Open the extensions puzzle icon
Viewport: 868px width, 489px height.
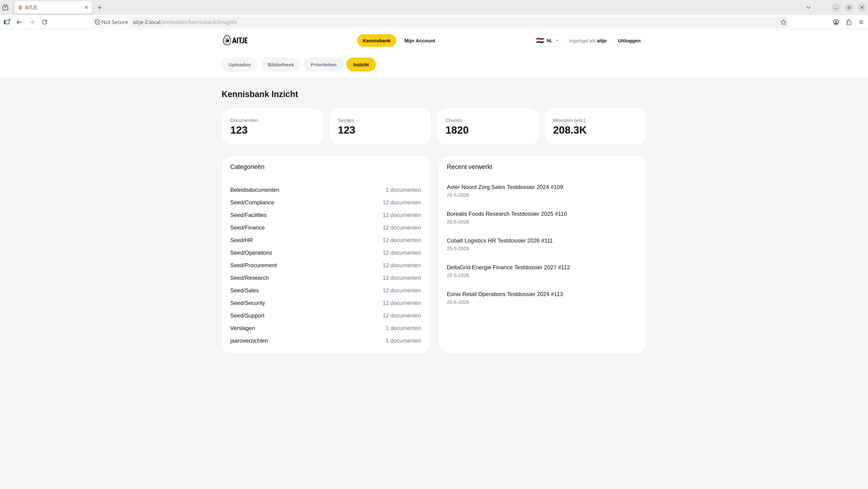[x=849, y=22]
